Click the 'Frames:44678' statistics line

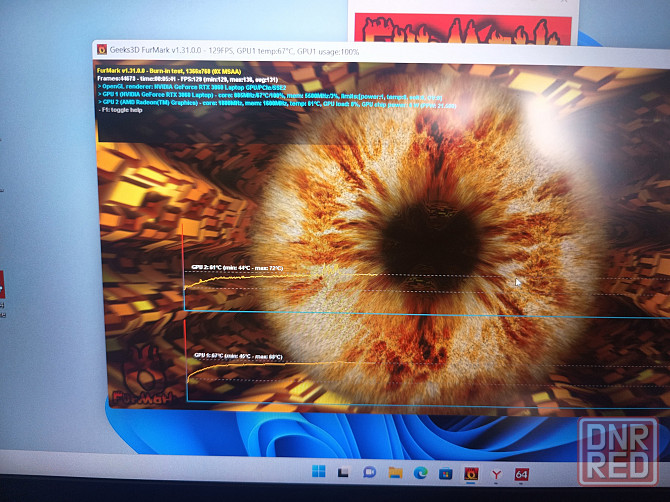187,79
